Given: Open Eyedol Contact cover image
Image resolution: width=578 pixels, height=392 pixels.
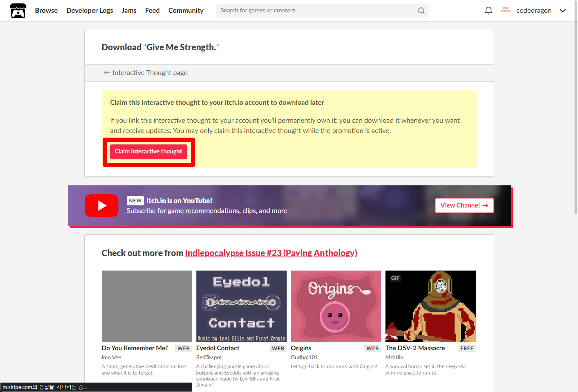Looking at the screenshot, I should [242, 306].
